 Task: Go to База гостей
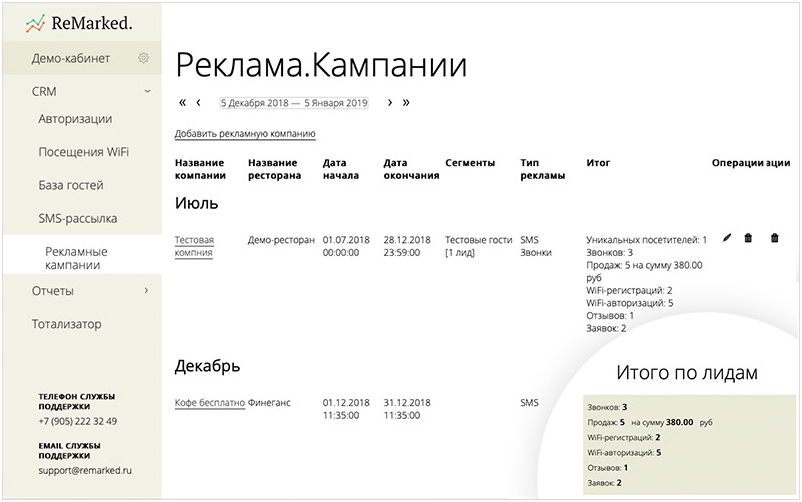point(71,185)
